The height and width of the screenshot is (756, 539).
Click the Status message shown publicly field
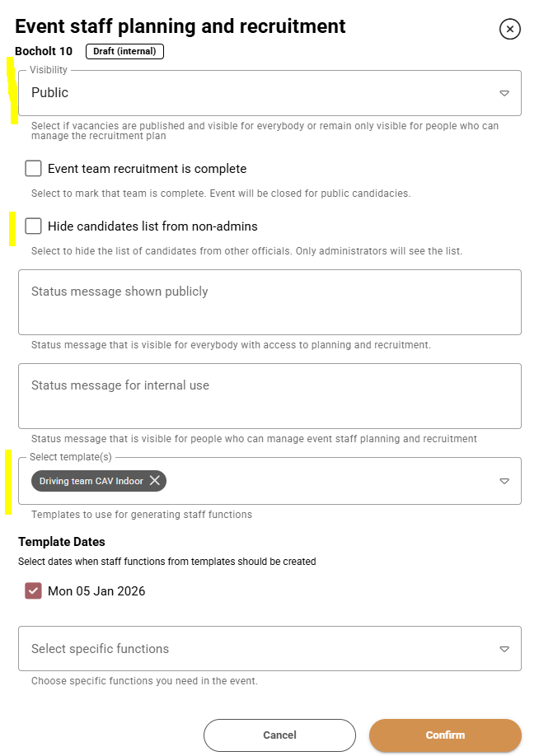click(x=269, y=301)
